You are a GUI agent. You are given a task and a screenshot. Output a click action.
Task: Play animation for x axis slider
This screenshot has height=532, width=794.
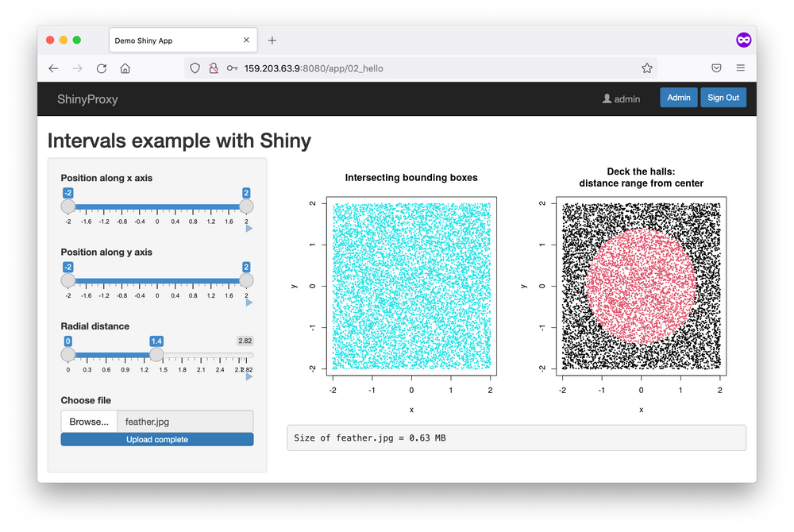coord(249,229)
